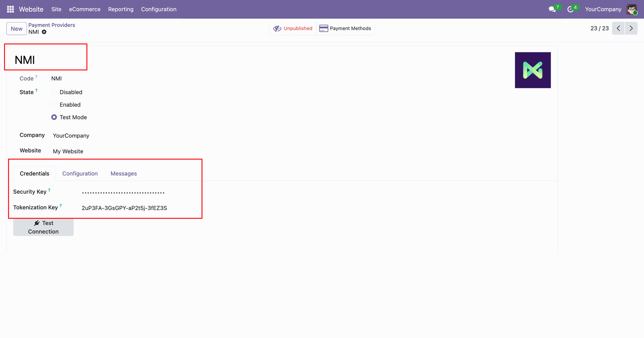Select the Disabled state radio button

coord(54,92)
